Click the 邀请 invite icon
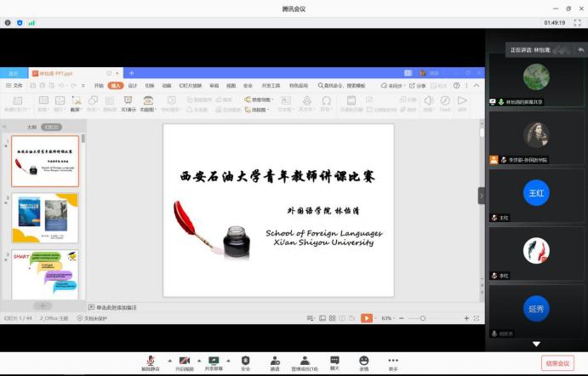Image resolution: width=588 pixels, height=376 pixels. (275, 361)
